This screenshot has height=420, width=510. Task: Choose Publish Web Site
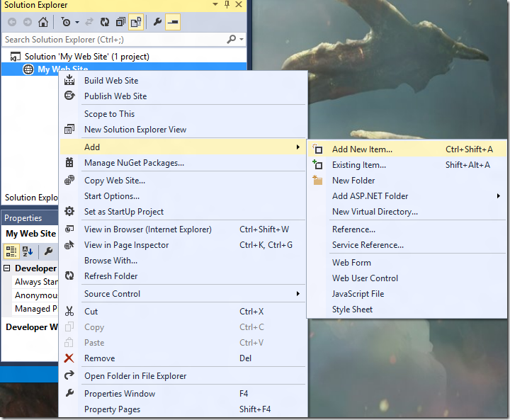[183, 96]
